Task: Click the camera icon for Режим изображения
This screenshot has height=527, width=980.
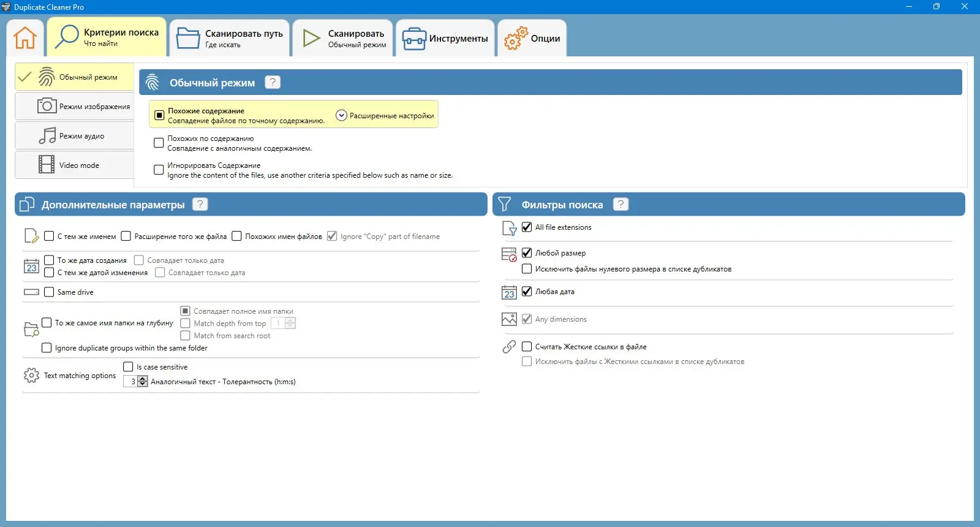Action: 47,106
